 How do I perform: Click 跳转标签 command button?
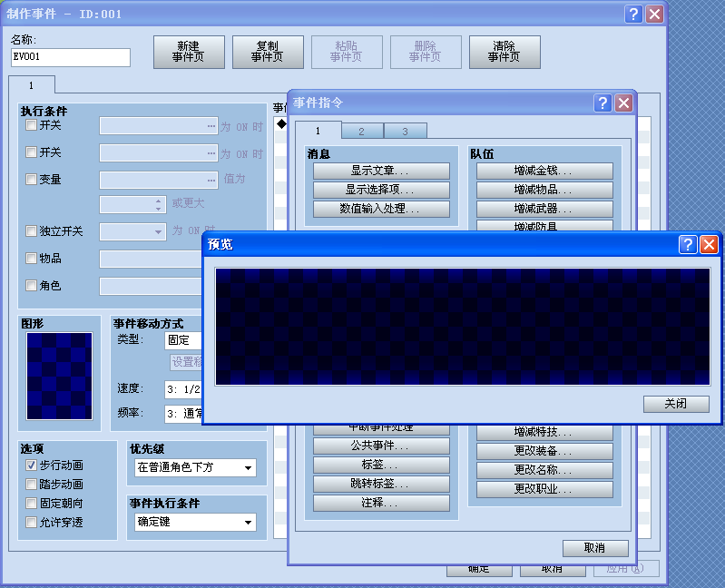[x=381, y=484]
